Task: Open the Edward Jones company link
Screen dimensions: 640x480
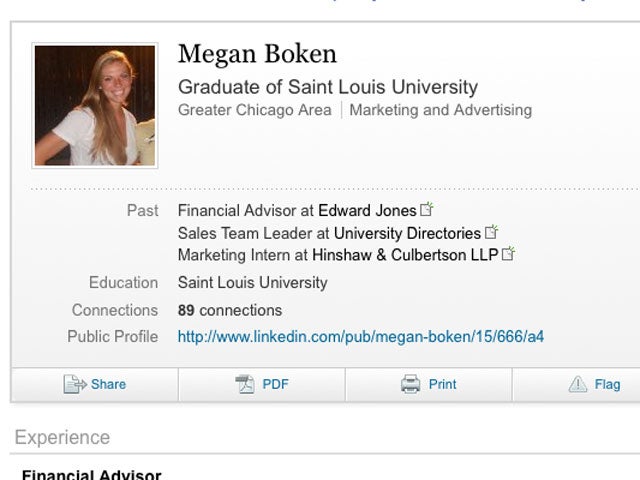Action: point(367,210)
